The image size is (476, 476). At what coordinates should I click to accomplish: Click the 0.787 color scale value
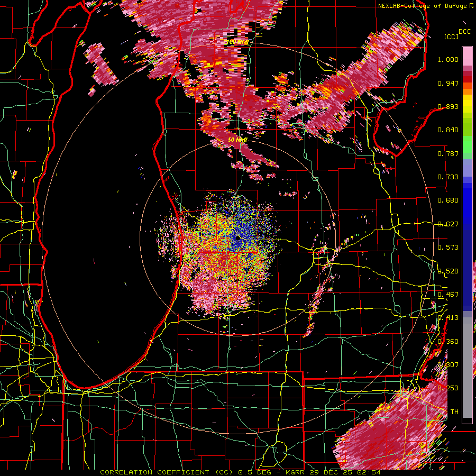(x=448, y=153)
